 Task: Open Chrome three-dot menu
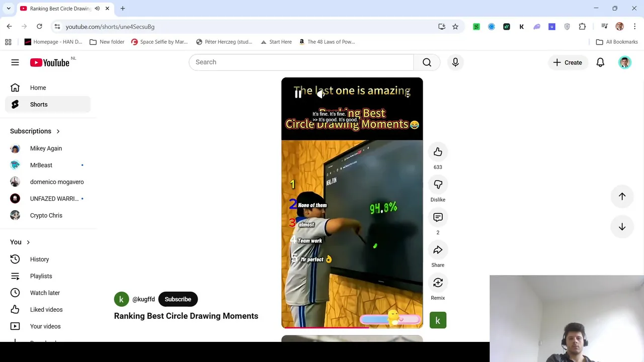(x=634, y=27)
